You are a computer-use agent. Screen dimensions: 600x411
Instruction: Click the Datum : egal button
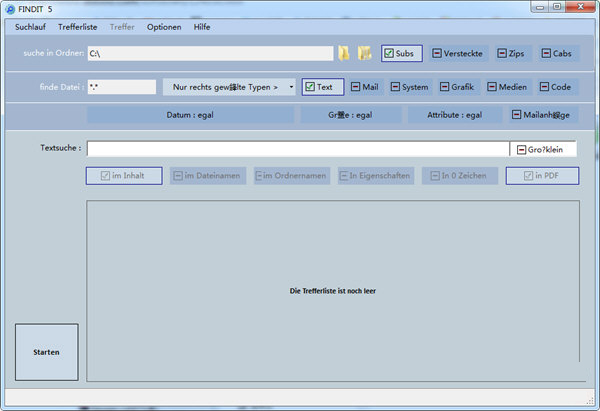190,115
